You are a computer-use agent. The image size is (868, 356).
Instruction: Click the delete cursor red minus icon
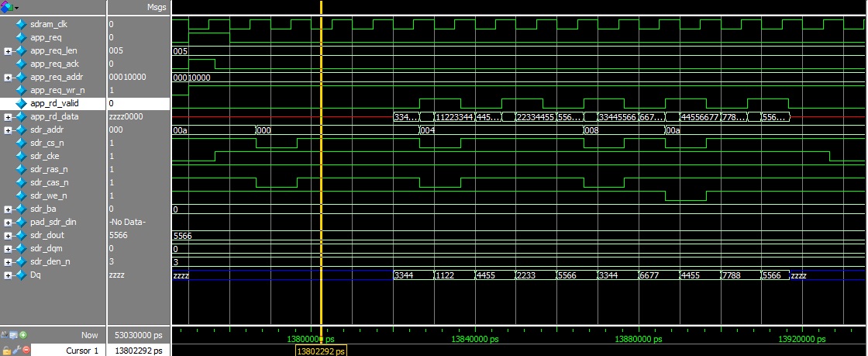pos(26,351)
